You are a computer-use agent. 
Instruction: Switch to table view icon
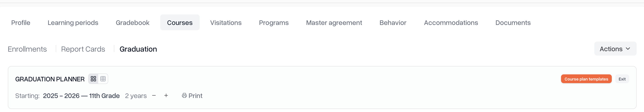point(103,79)
